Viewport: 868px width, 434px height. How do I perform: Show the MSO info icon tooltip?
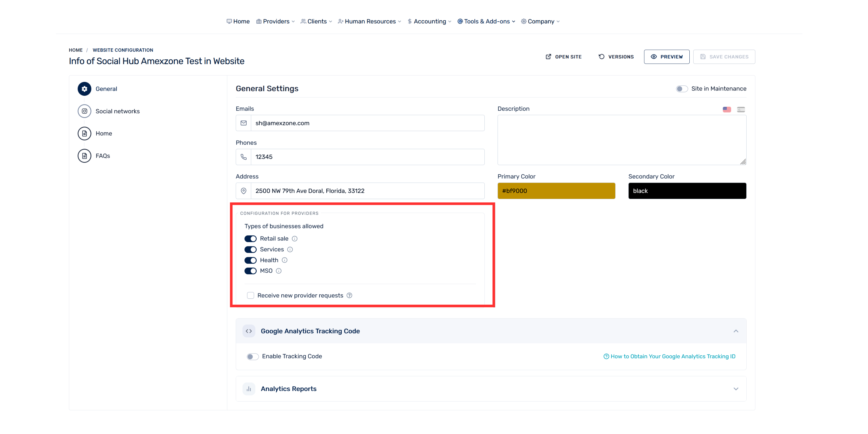(x=279, y=271)
